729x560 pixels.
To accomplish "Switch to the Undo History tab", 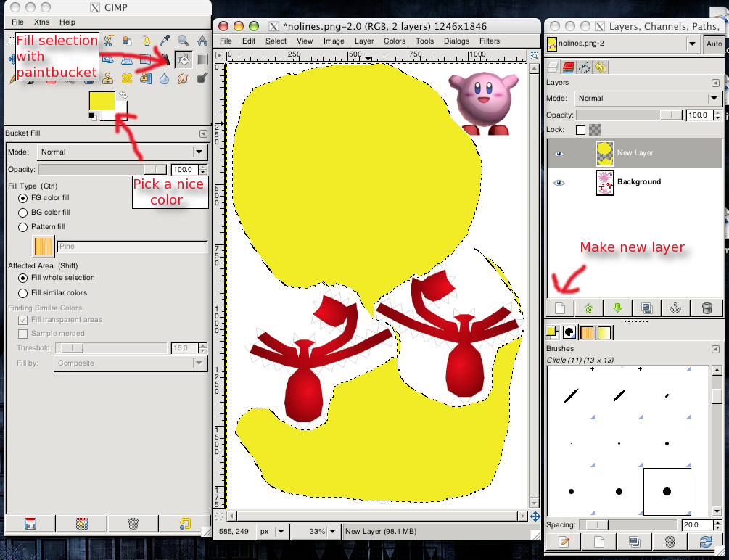I will pos(601,67).
